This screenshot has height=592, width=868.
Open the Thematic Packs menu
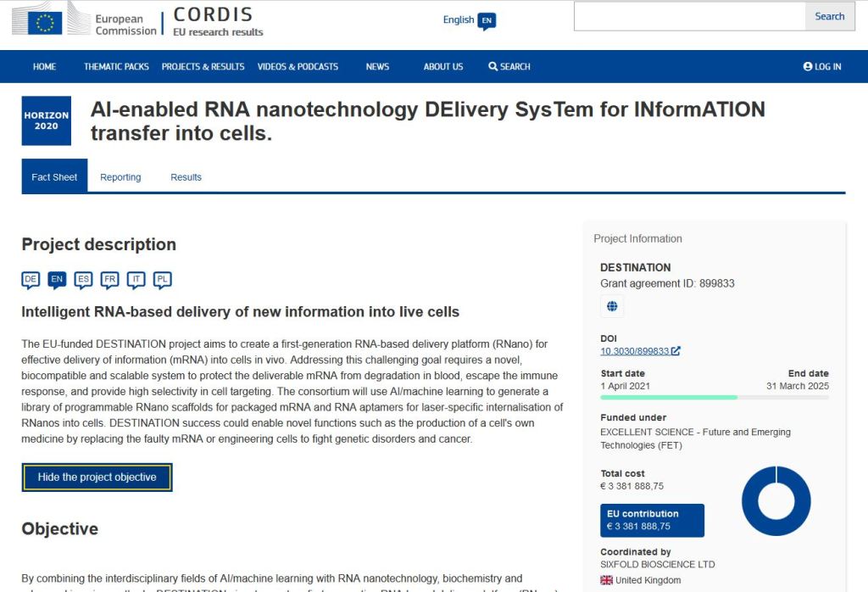tap(116, 67)
